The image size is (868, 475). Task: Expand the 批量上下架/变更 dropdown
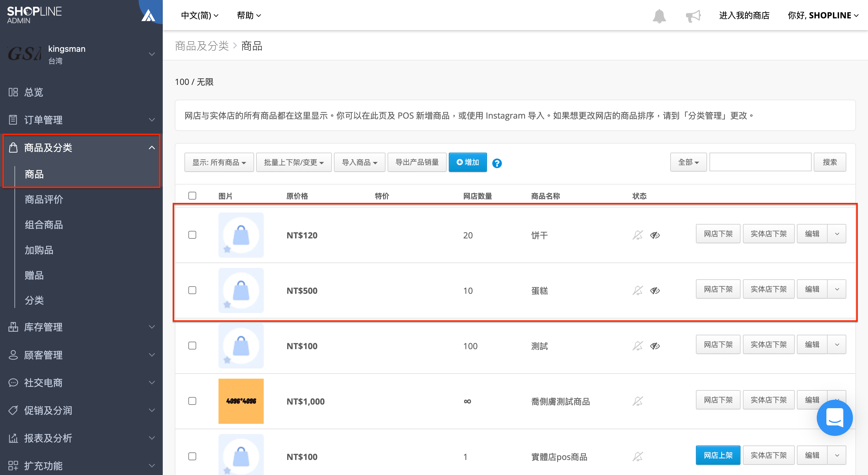pos(294,162)
